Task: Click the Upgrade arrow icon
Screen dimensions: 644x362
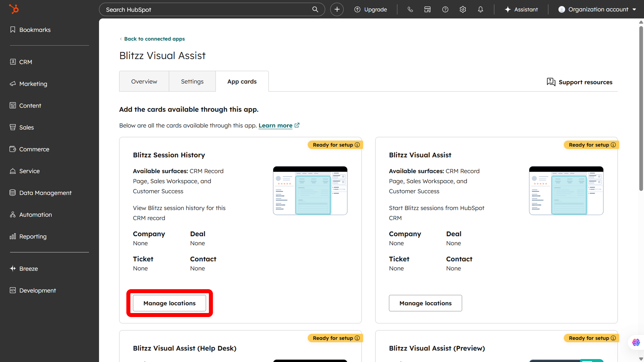Action: click(x=357, y=9)
